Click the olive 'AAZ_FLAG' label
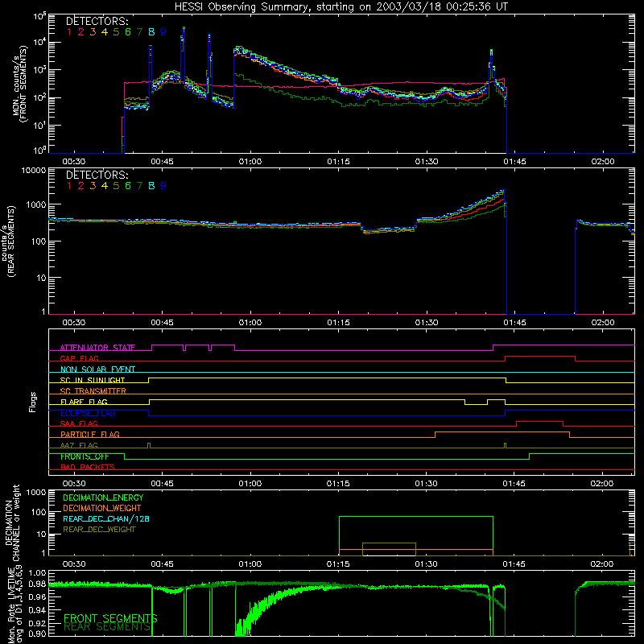Viewport: 644px width, 644px height. (x=79, y=445)
